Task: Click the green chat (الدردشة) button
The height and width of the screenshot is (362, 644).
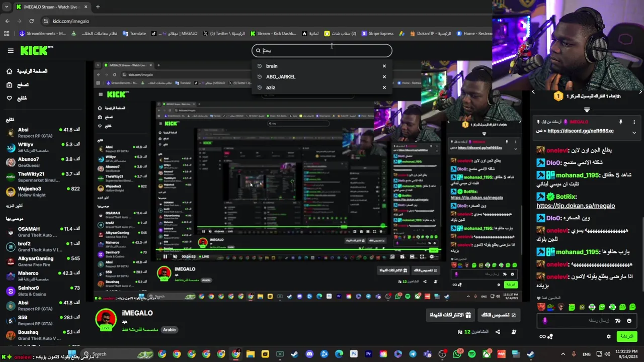Action: tap(626, 336)
